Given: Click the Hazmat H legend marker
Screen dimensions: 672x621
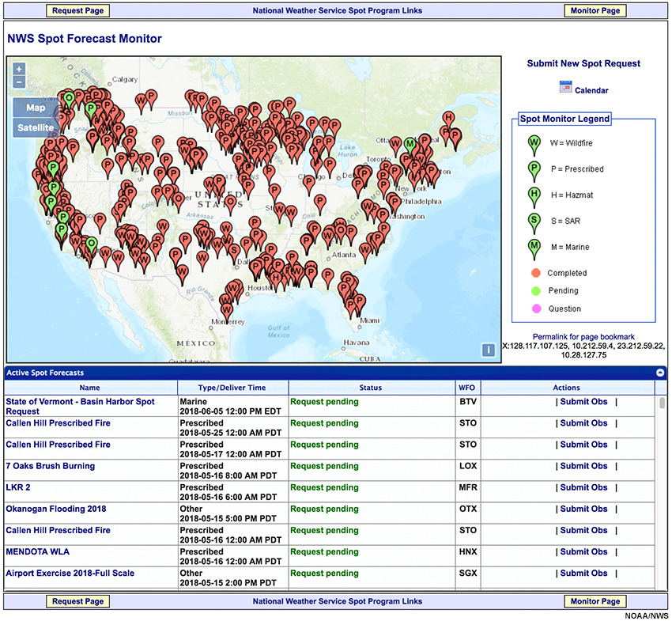Looking at the screenshot, I should tap(534, 196).
